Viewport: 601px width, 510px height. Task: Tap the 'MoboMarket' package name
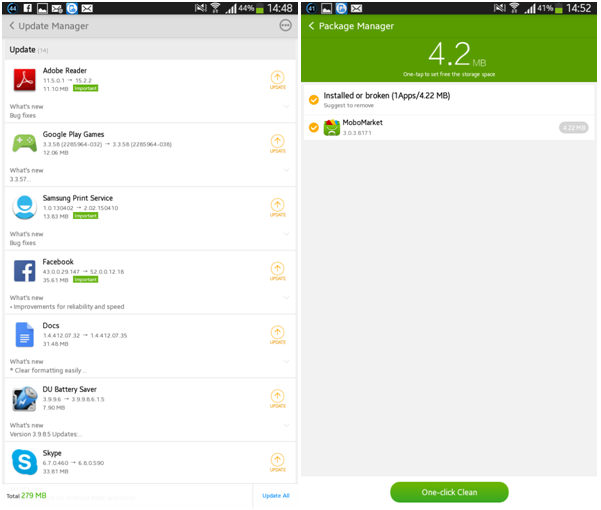363,123
